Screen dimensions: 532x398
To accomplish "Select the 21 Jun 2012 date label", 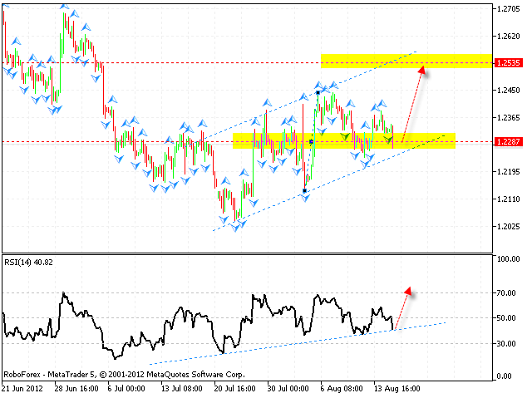I will pos(23,387).
